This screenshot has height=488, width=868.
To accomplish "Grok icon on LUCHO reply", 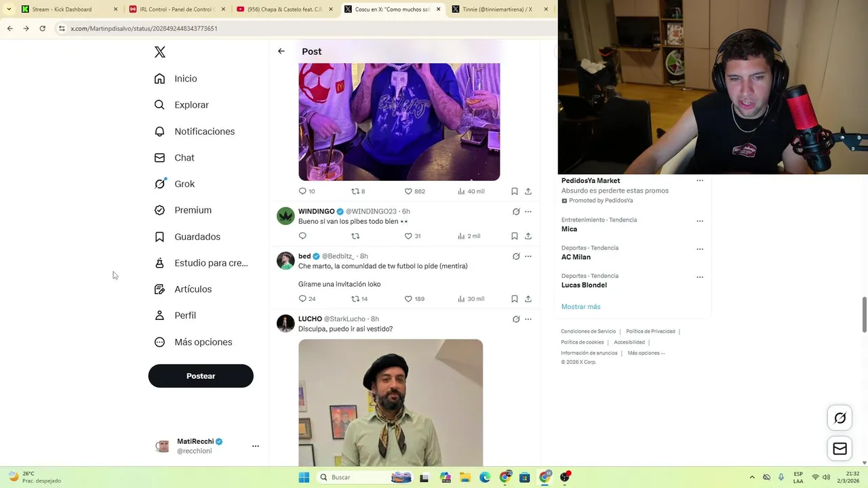I will point(516,319).
